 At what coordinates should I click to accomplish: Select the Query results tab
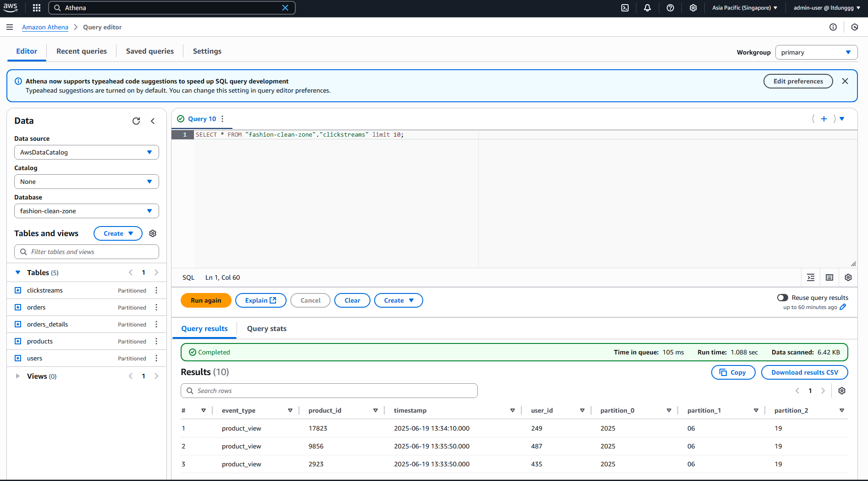coord(205,329)
